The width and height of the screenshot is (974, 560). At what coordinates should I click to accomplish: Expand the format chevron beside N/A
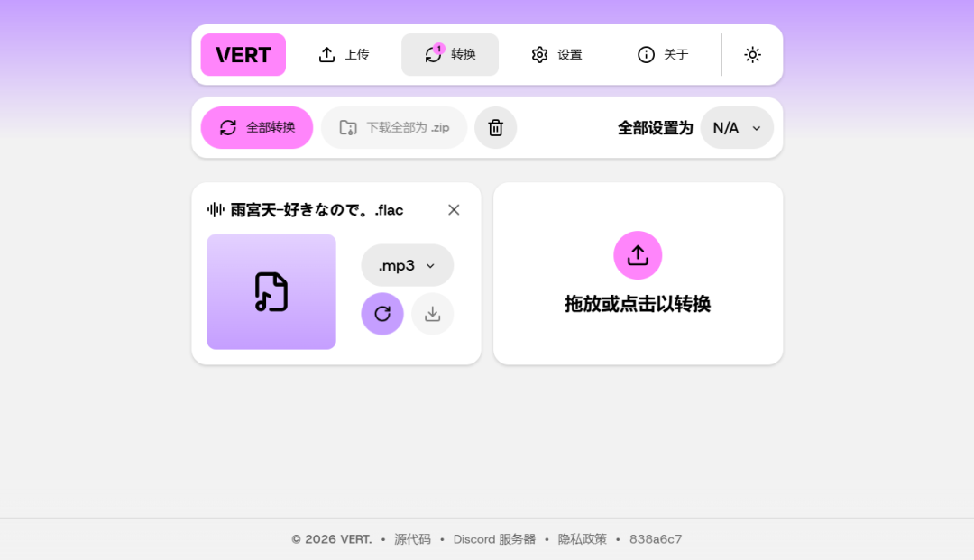756,128
